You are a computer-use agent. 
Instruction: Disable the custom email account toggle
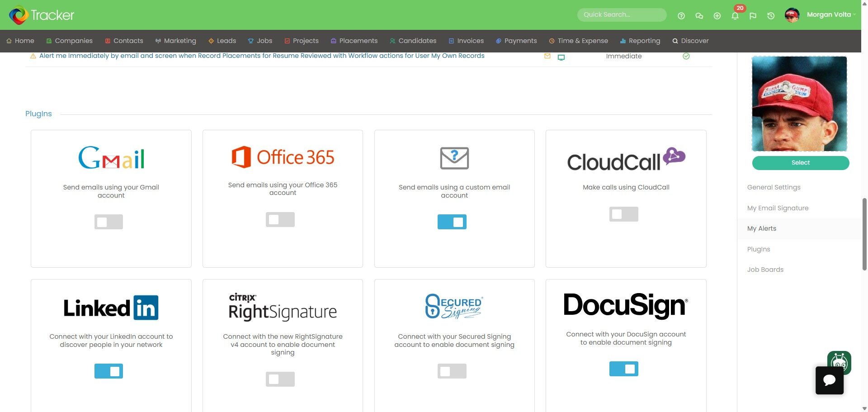tap(452, 222)
